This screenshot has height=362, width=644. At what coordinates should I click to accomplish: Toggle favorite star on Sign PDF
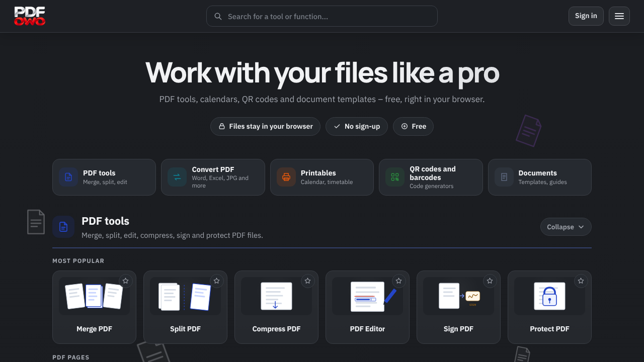(490, 281)
